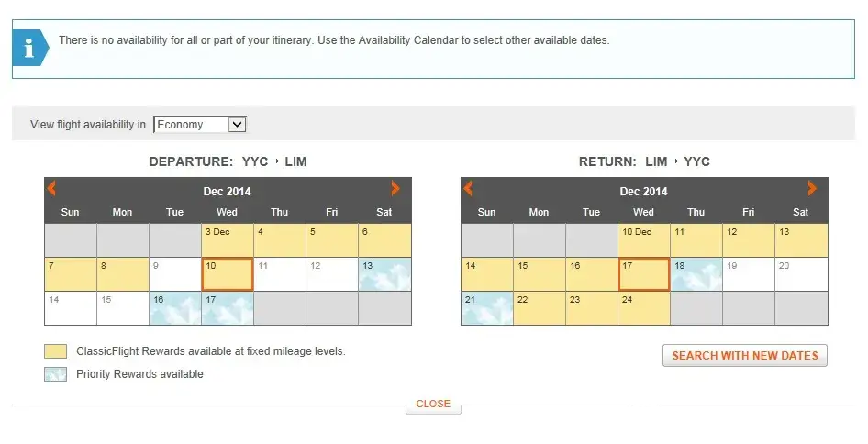Viewport: 868px width, 444px height.
Task: Select Priority Rewards date 13 for departure
Action: (384, 274)
